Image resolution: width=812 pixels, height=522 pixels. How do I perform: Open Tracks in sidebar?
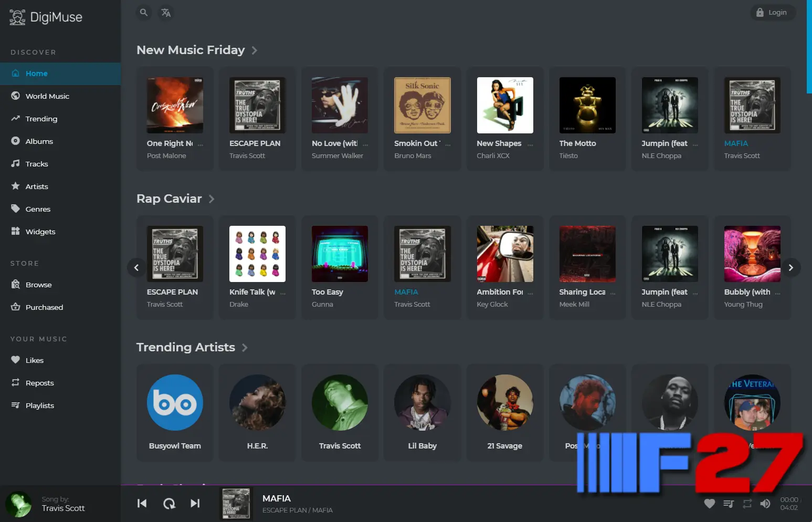click(60, 164)
